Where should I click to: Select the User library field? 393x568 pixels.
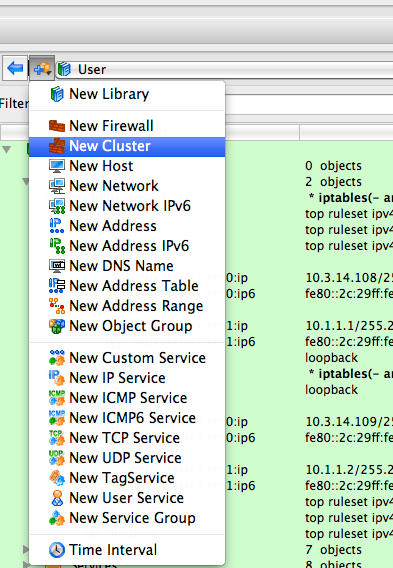(225, 69)
